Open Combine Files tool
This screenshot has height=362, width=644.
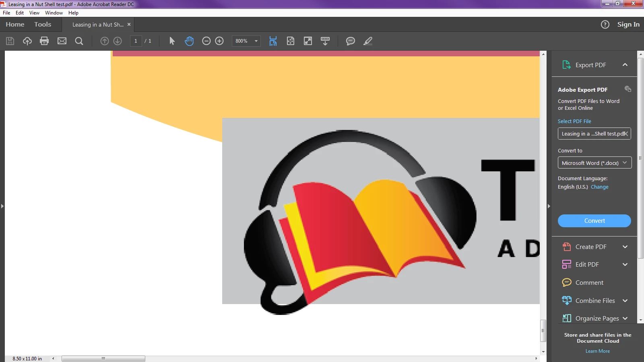pyautogui.click(x=588, y=300)
